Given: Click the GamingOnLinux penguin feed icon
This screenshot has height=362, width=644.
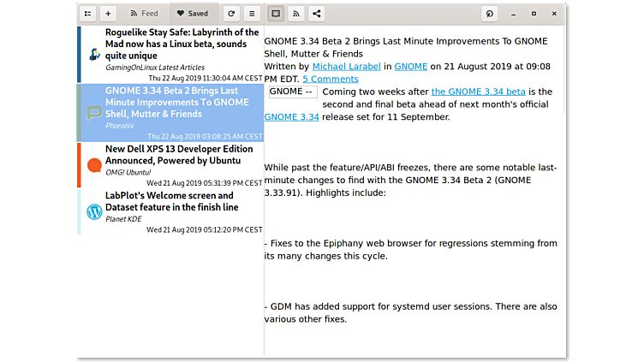Looking at the screenshot, I should (x=94, y=54).
